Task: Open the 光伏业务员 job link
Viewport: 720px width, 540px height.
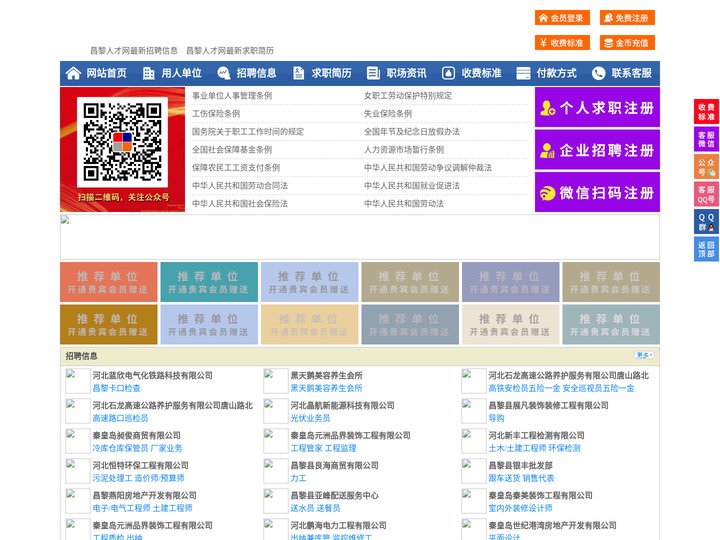Action: click(310, 418)
